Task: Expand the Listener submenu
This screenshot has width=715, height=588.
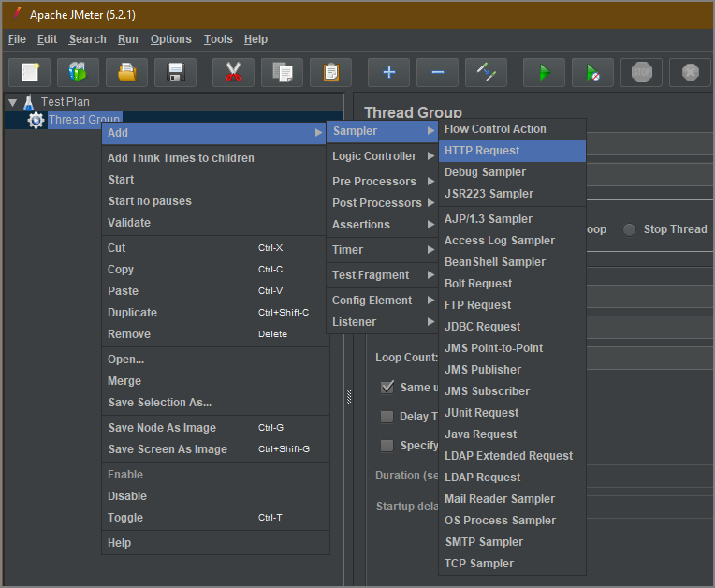Action: coord(383,321)
